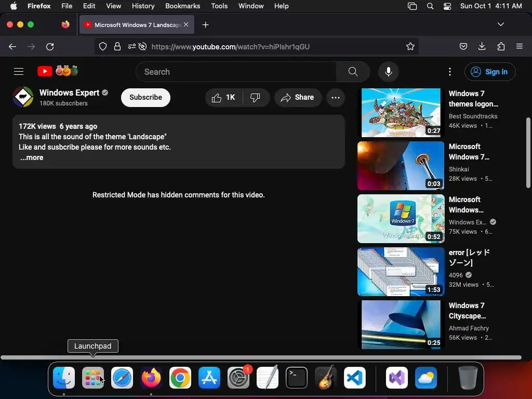Open System Settings from the dock

click(238, 378)
